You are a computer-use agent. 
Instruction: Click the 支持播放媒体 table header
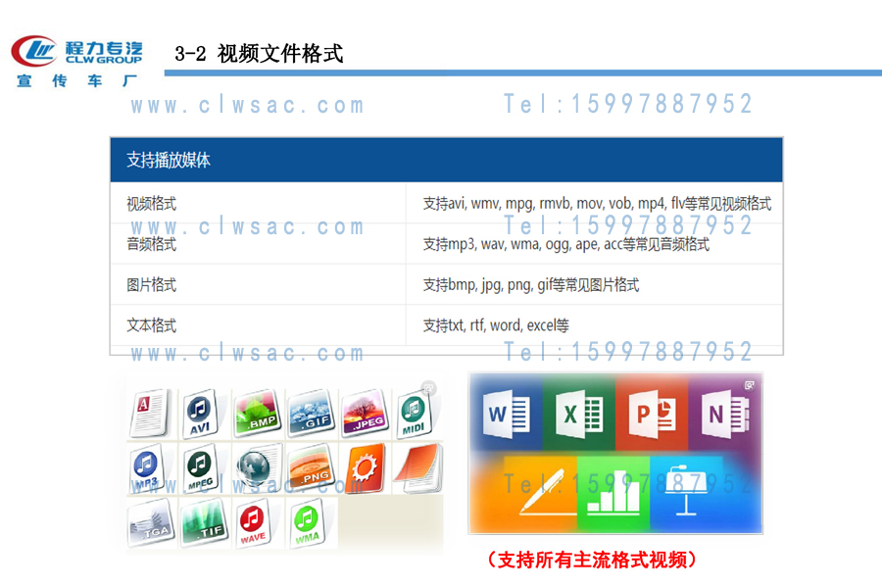(169, 160)
